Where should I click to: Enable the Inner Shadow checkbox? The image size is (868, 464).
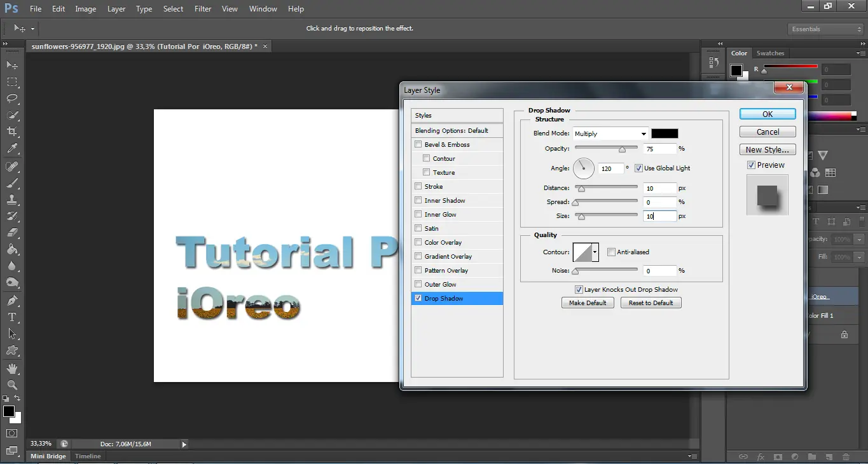[418, 200]
